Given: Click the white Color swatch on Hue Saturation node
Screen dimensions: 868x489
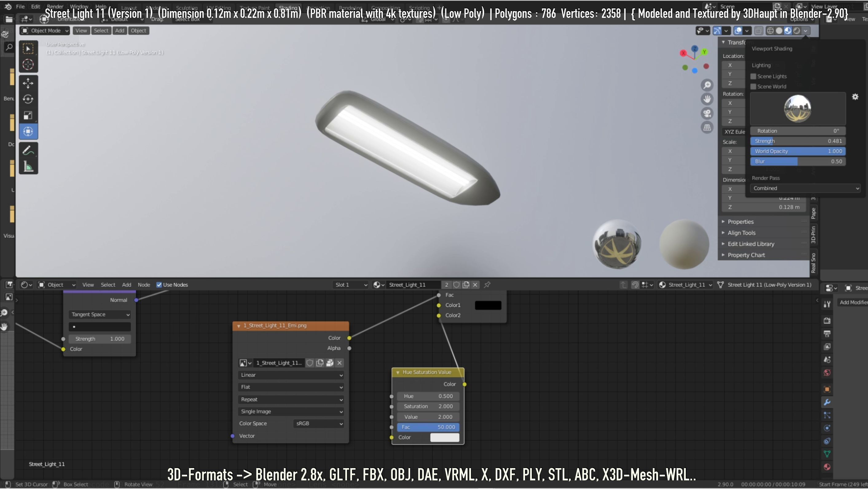Looking at the screenshot, I should [444, 437].
